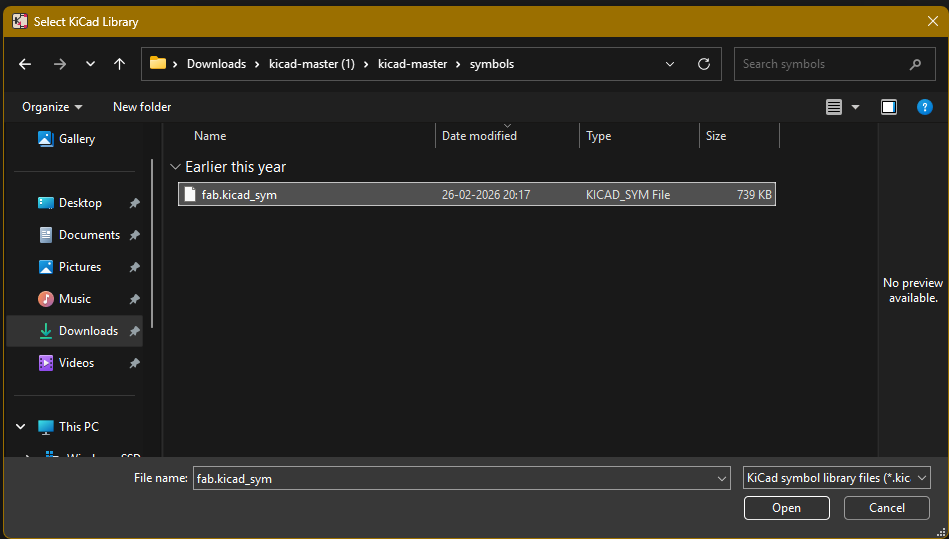This screenshot has width=949, height=539.
Task: Click the pin icon next to Music
Action: coord(134,299)
